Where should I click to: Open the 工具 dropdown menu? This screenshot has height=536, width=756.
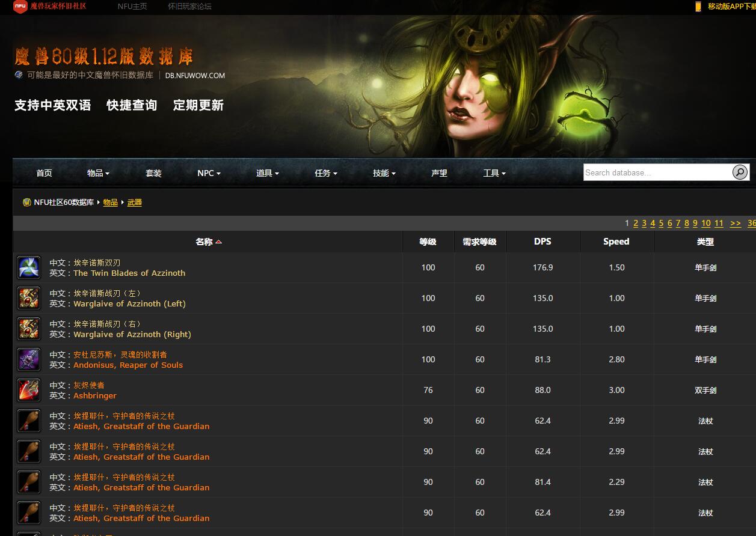(494, 173)
